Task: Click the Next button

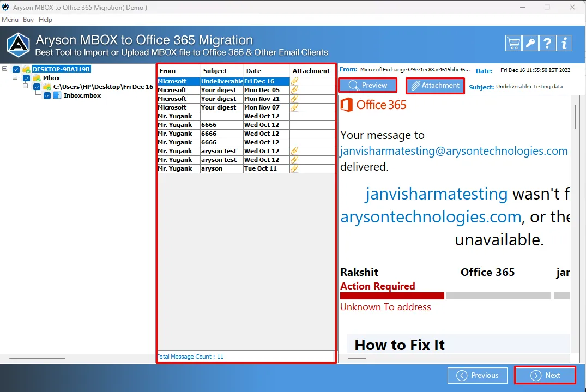Action: coord(545,375)
